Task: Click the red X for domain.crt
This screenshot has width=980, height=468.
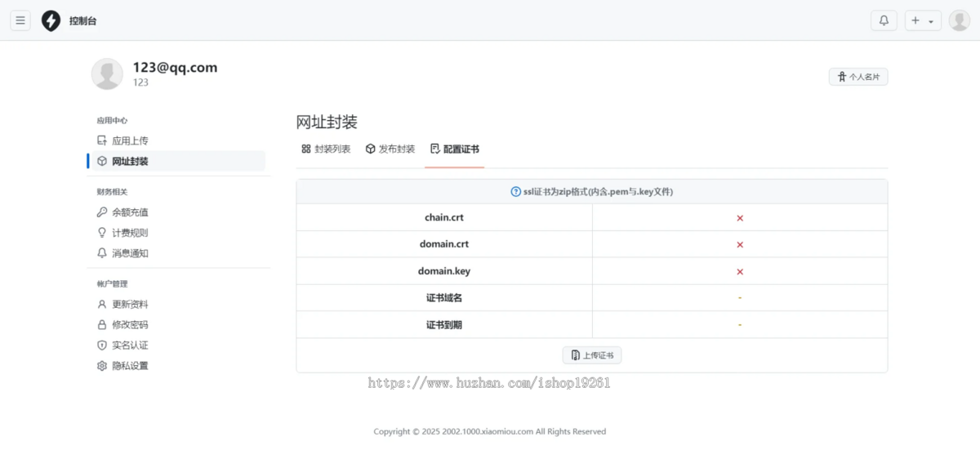Action: 740,244
